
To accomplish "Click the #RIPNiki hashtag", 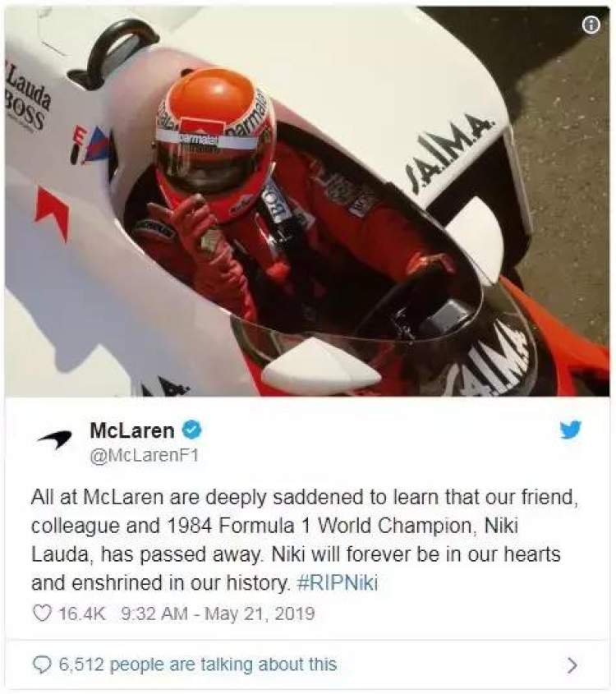I will tap(338, 582).
